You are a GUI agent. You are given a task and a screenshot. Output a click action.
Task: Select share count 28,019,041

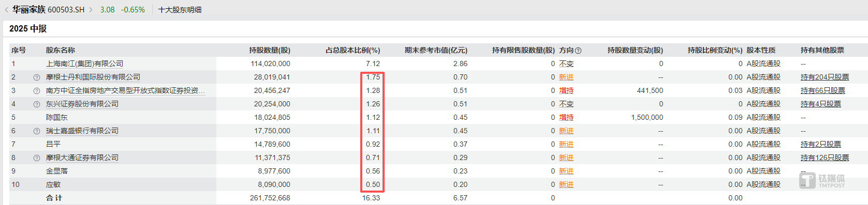pos(272,77)
